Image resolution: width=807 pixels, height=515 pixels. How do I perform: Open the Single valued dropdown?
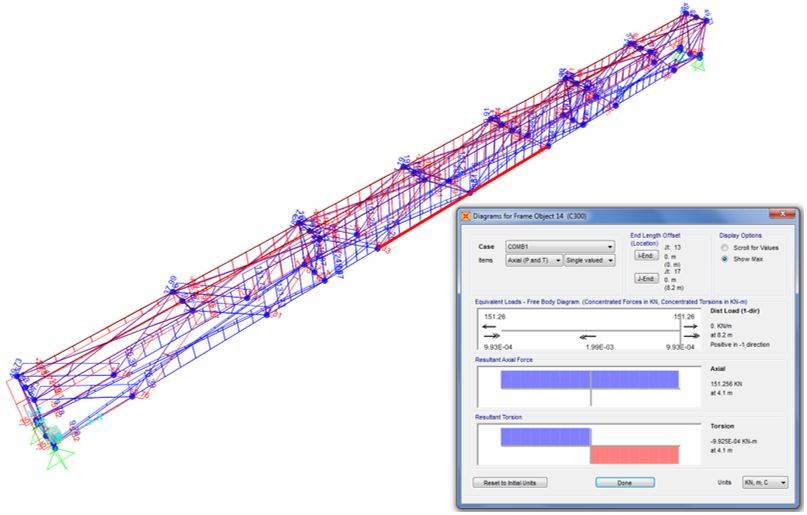589,261
